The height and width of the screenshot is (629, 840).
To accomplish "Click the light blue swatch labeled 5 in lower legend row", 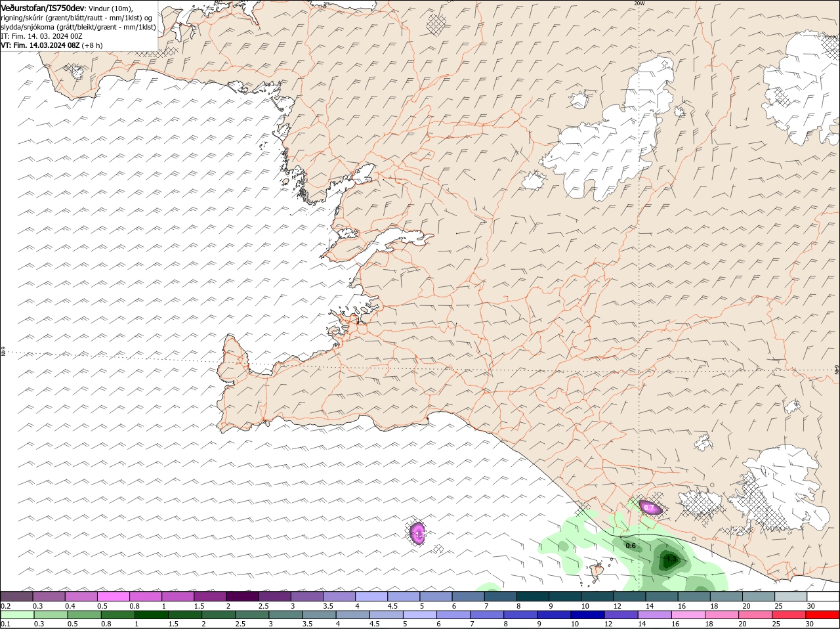I will tap(420, 615).
